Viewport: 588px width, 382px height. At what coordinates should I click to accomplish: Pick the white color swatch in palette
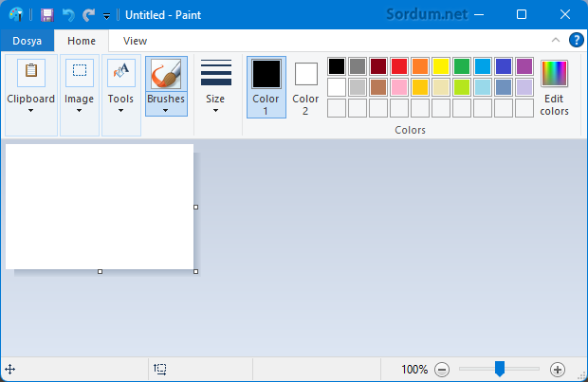(x=337, y=87)
